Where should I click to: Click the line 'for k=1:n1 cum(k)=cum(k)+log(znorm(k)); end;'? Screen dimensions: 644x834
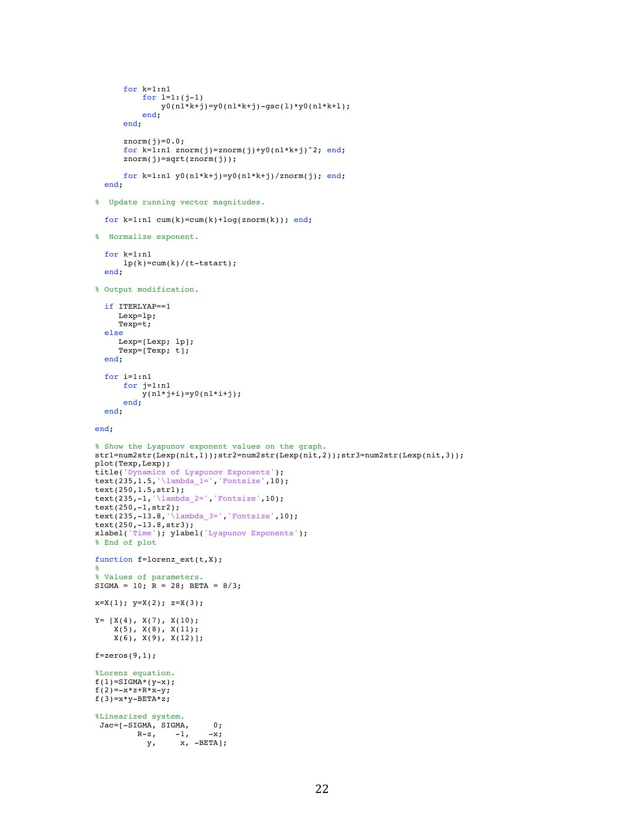pos(208,220)
